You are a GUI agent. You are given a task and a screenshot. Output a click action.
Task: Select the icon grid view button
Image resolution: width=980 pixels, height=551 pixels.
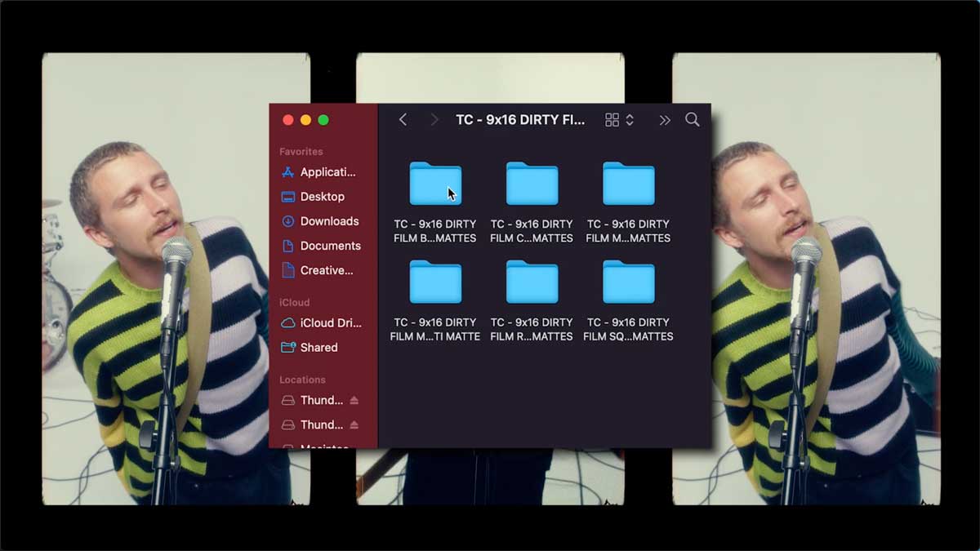coord(612,120)
